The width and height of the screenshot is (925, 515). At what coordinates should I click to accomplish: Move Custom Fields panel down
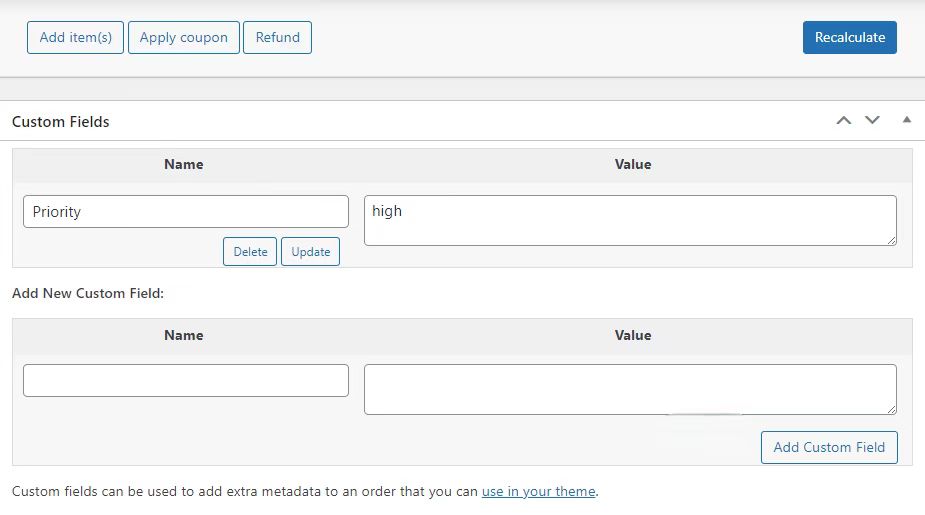click(872, 120)
